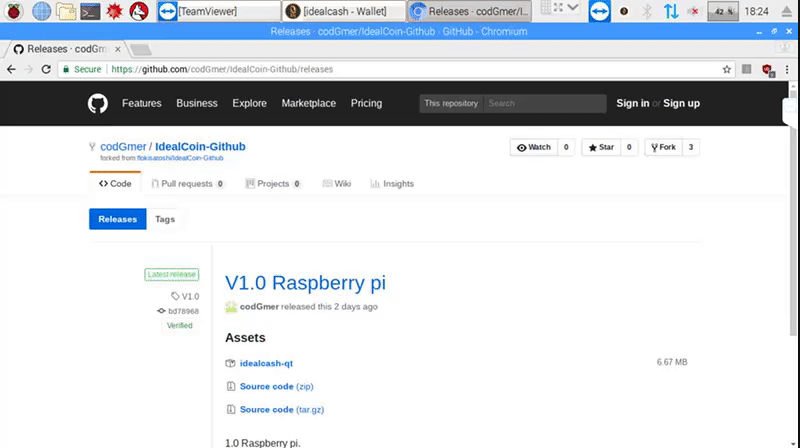Select the Releases button

pos(117,219)
